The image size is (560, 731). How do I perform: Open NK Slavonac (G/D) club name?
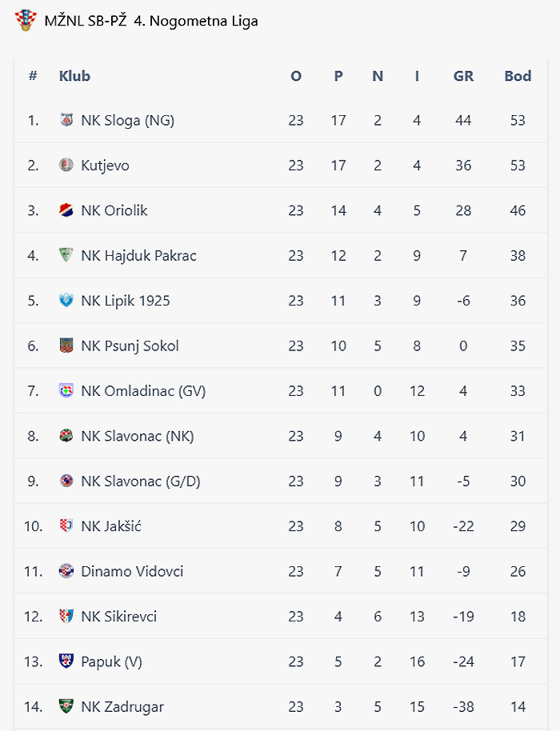tap(140, 481)
